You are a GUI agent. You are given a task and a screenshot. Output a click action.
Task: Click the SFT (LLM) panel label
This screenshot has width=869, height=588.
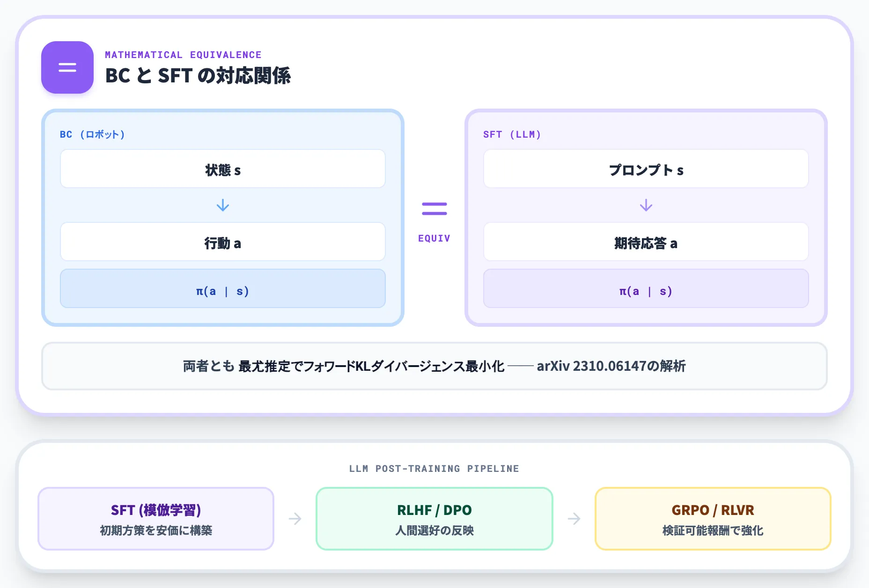pos(512,134)
